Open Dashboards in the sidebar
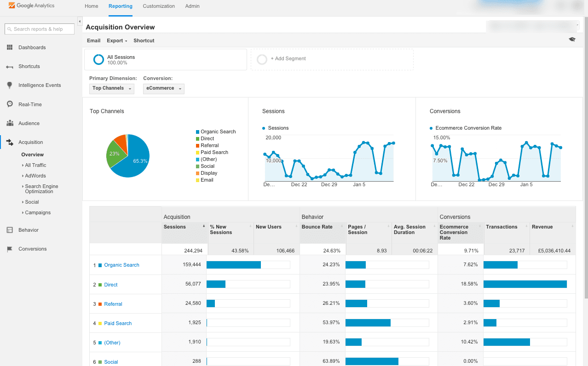Image resolution: width=588 pixels, height=366 pixels. pos(32,47)
